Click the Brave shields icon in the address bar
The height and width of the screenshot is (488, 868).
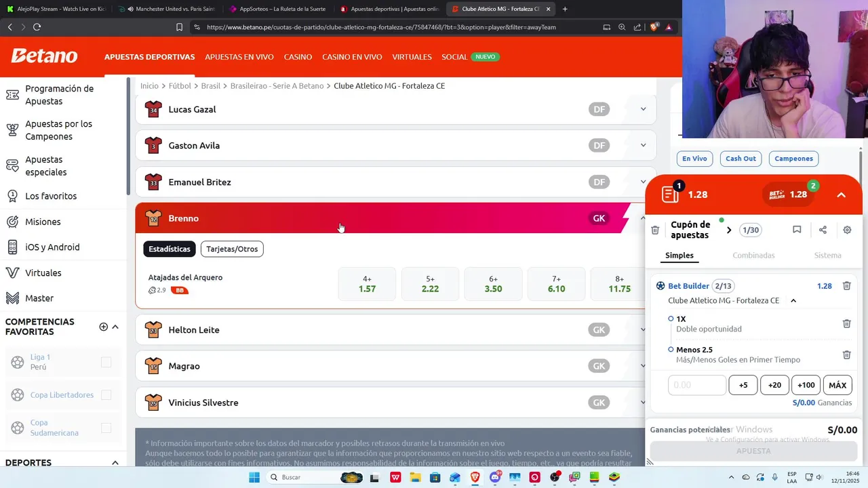coord(654,27)
